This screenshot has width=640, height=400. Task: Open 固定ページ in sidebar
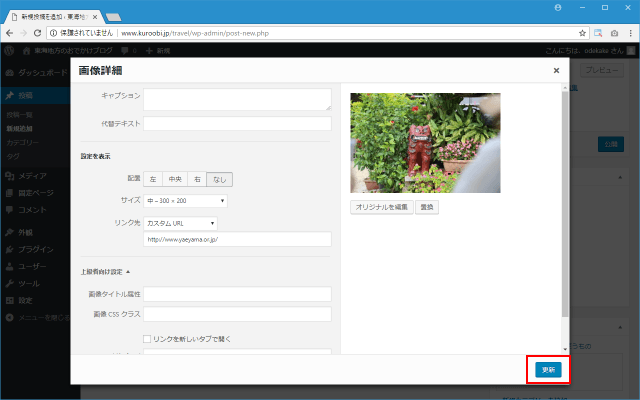[36, 193]
